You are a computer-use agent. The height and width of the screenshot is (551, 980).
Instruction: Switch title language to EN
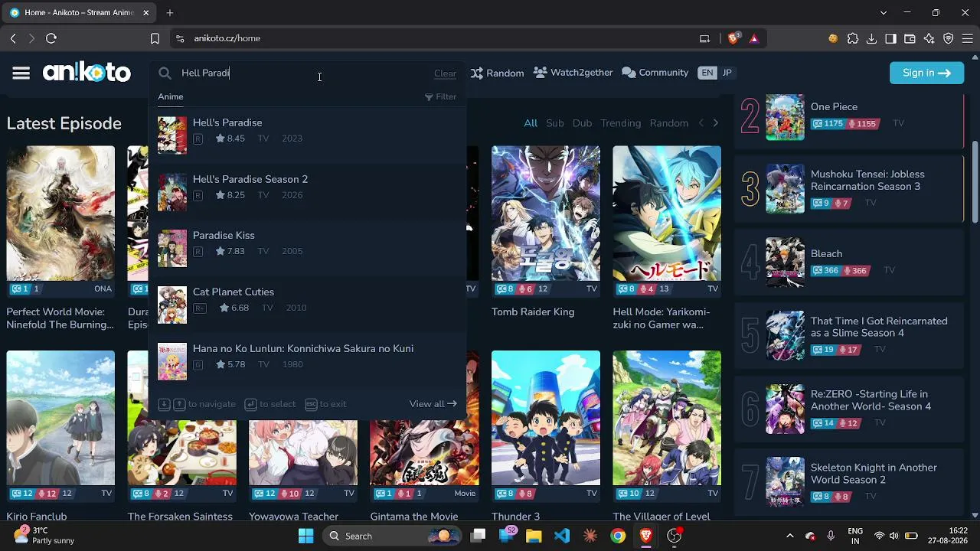click(x=707, y=73)
